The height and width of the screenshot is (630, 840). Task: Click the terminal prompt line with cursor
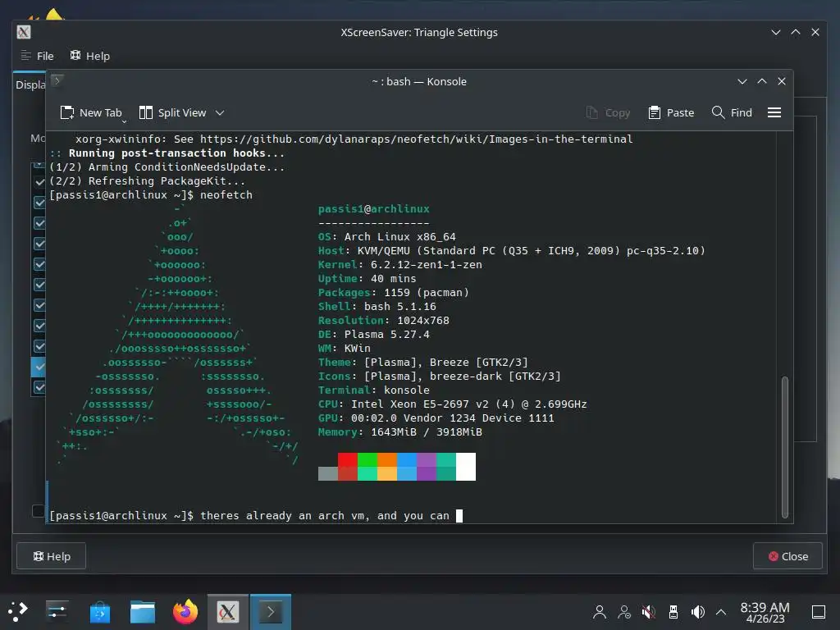coord(256,515)
